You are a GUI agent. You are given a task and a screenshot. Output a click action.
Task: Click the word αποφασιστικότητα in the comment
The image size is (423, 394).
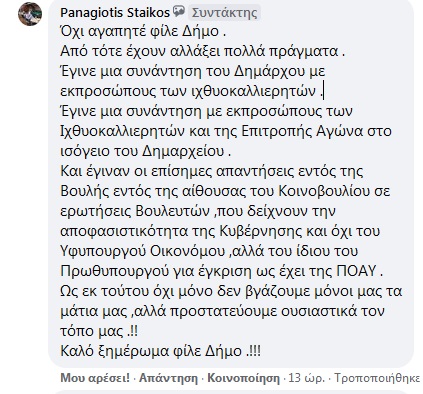point(124,231)
